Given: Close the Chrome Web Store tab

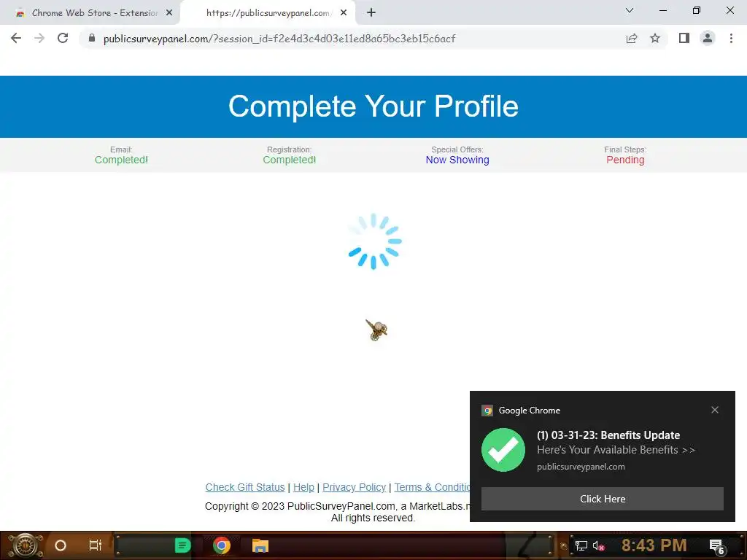Looking at the screenshot, I should coord(169,13).
